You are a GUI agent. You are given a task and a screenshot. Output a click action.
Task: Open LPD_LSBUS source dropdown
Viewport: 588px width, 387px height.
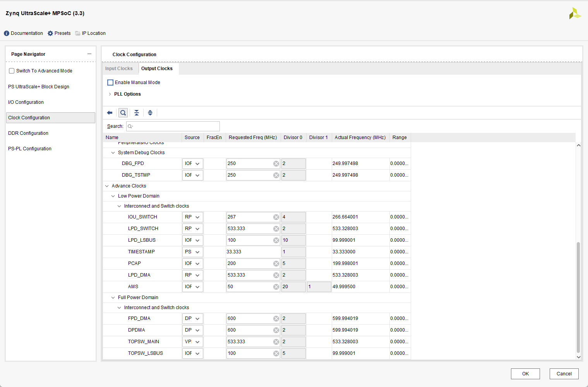pos(193,240)
